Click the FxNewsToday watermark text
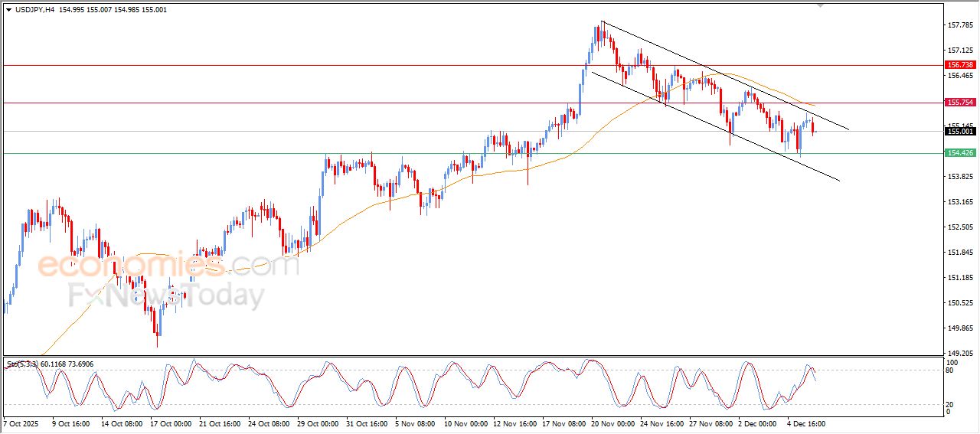The image size is (980, 434). coord(166,295)
